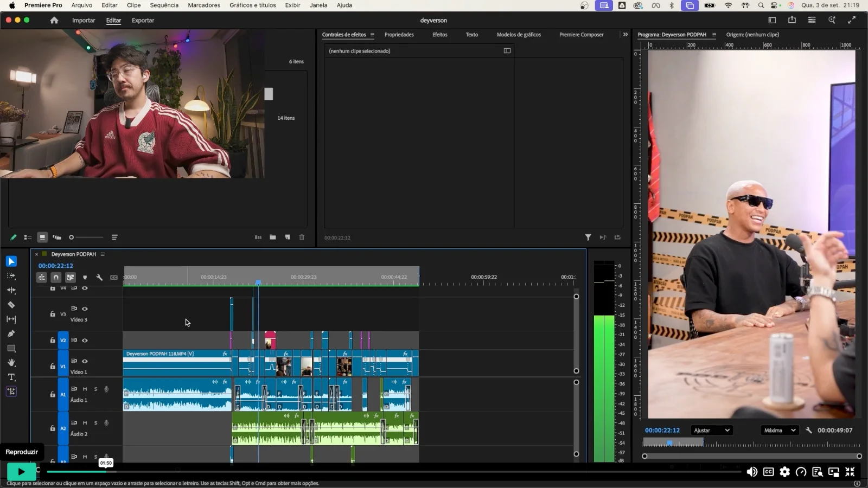The image size is (868, 488).
Task: Choose the Track Select Forward tool
Action: [11, 276]
